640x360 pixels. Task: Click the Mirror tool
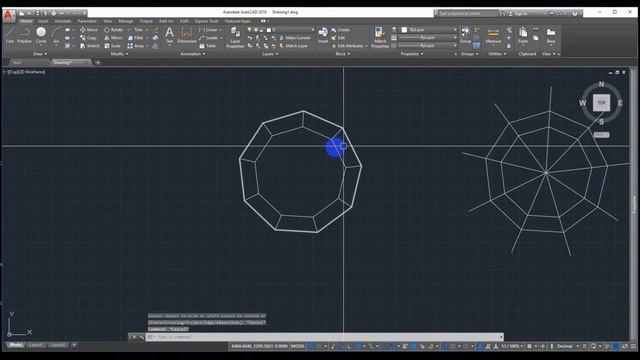coord(113,38)
